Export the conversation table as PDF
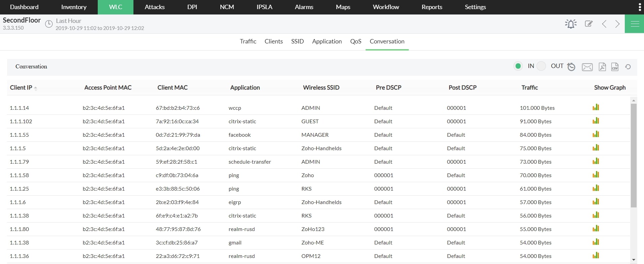The height and width of the screenshot is (264, 644). [x=602, y=67]
